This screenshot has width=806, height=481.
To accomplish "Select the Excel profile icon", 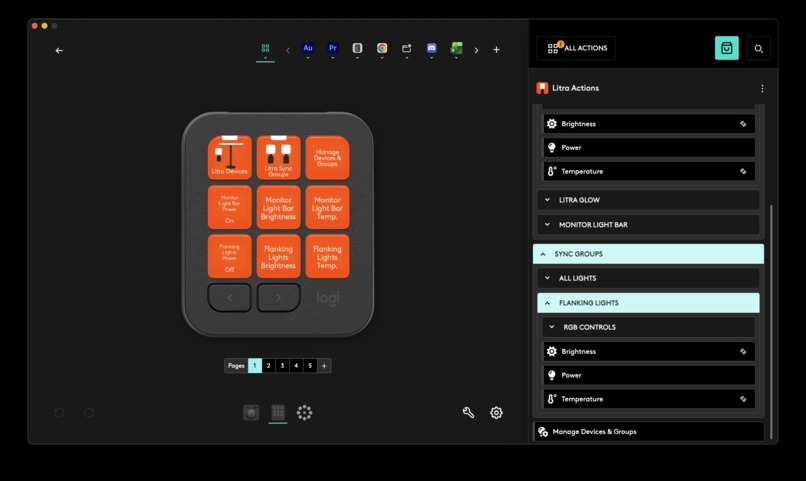I will pyautogui.click(x=456, y=48).
